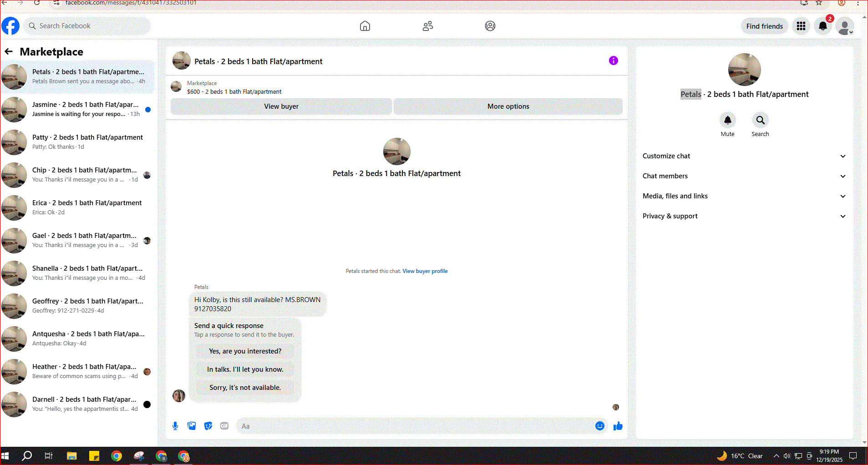
Task: Open the Shanella conversation
Action: 77,273
